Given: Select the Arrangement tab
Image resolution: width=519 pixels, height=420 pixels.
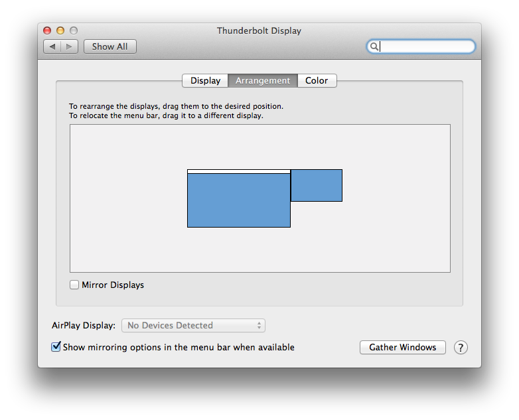Looking at the screenshot, I should click(263, 81).
